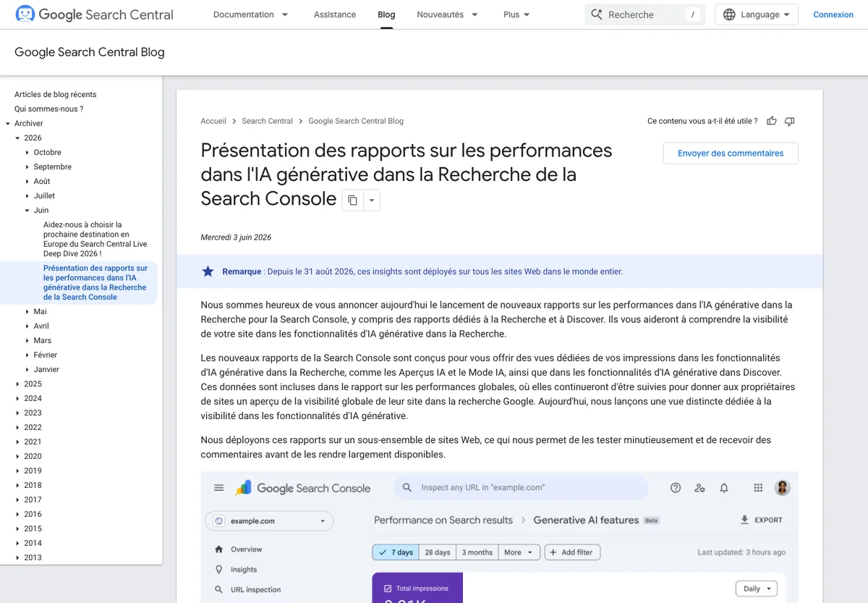Screen dimensions: 868x603
Task: Click the Search Console notifications bell icon
Action: click(x=724, y=488)
